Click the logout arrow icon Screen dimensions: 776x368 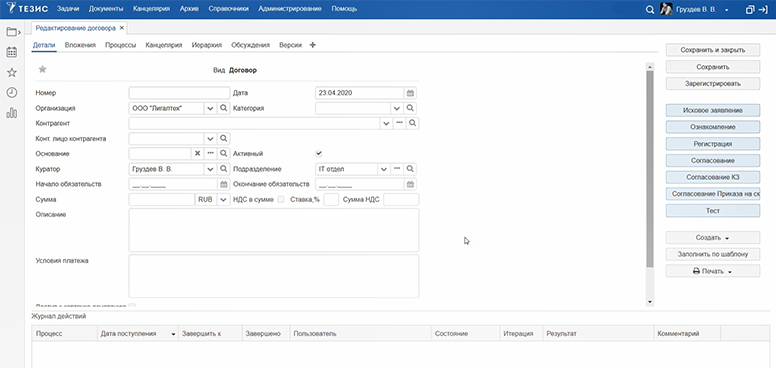tap(763, 9)
